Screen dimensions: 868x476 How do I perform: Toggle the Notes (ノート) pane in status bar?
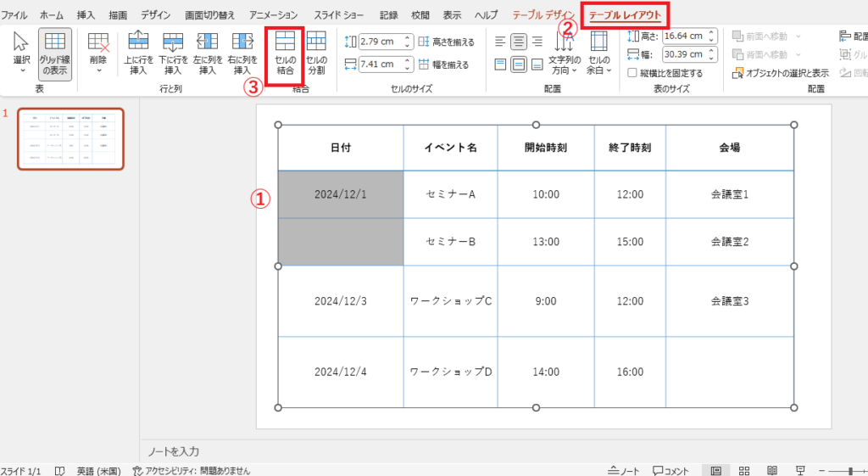(x=623, y=470)
